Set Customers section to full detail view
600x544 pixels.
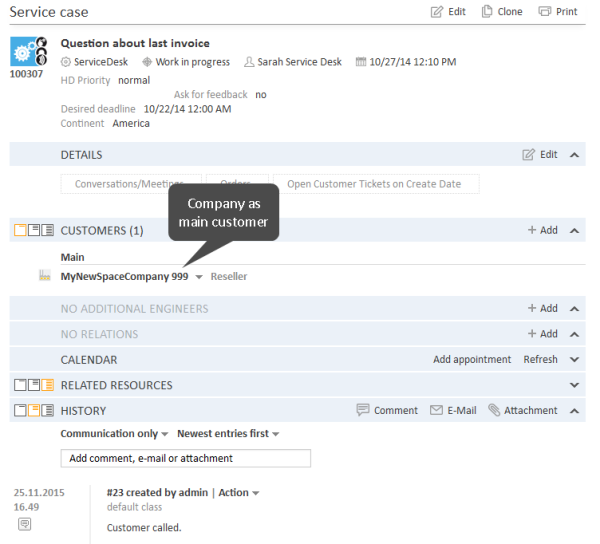(47, 230)
